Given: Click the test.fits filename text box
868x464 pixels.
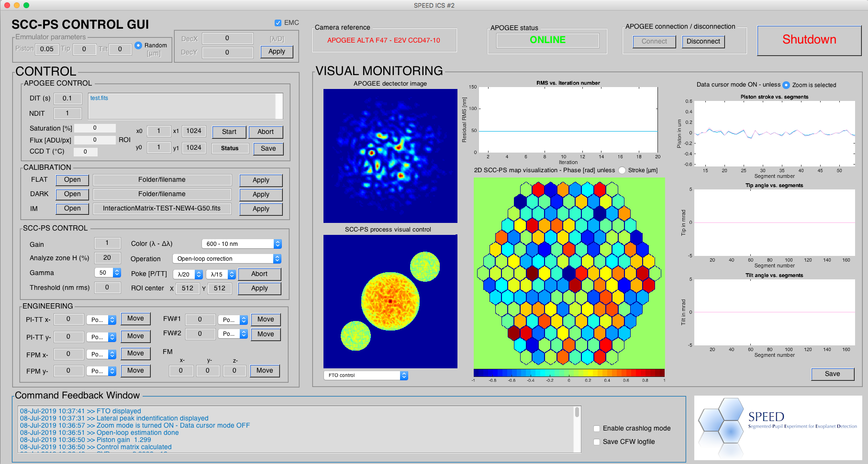Looking at the screenshot, I should point(186,106).
